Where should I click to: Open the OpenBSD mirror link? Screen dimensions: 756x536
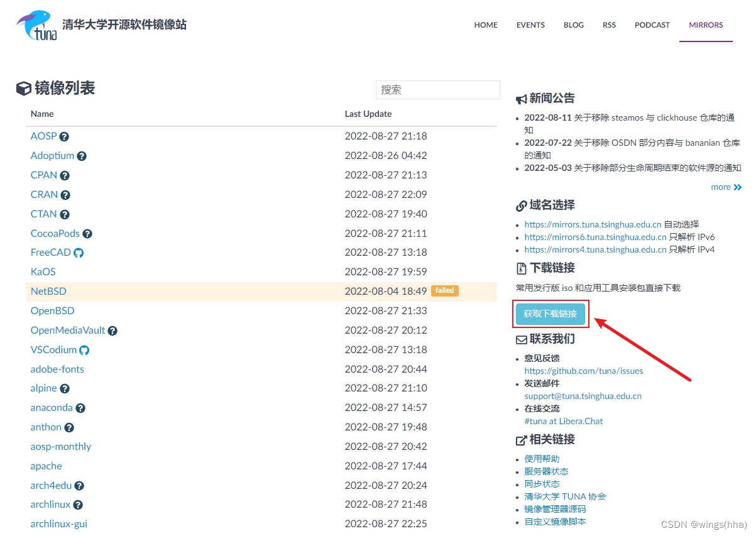click(52, 311)
